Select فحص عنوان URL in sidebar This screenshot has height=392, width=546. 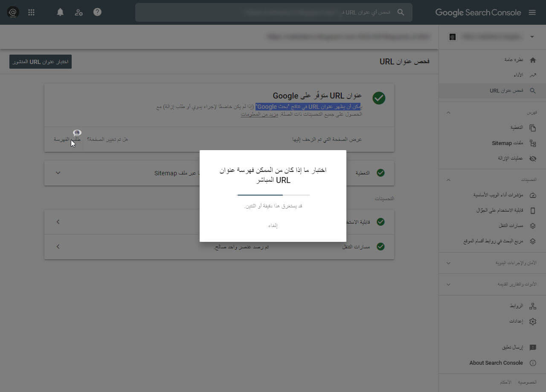point(506,91)
